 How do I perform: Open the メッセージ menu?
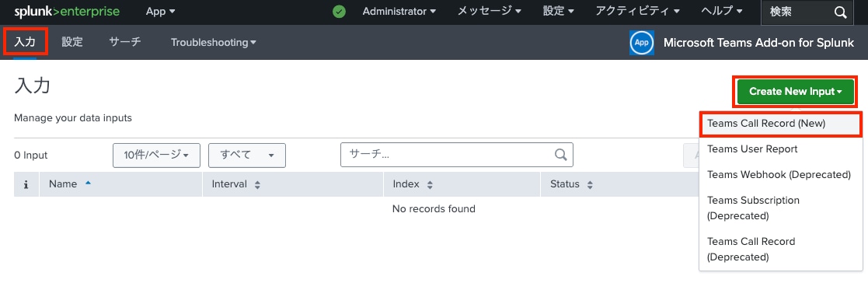pos(489,12)
